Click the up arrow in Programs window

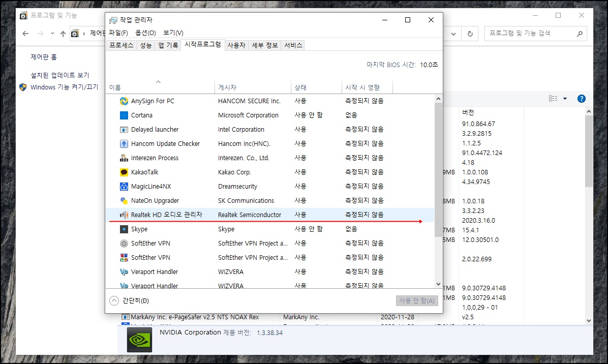(x=63, y=34)
